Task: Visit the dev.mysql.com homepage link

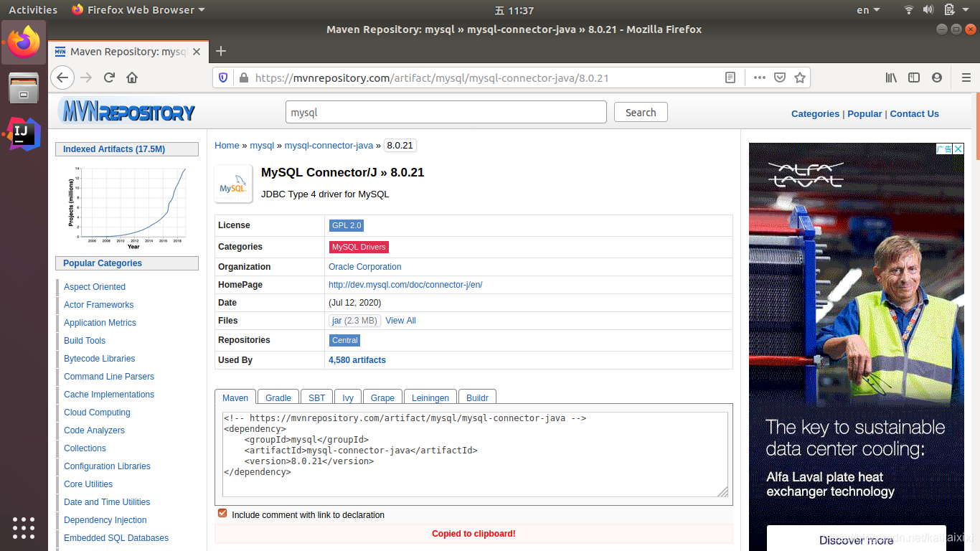Action: [x=405, y=284]
